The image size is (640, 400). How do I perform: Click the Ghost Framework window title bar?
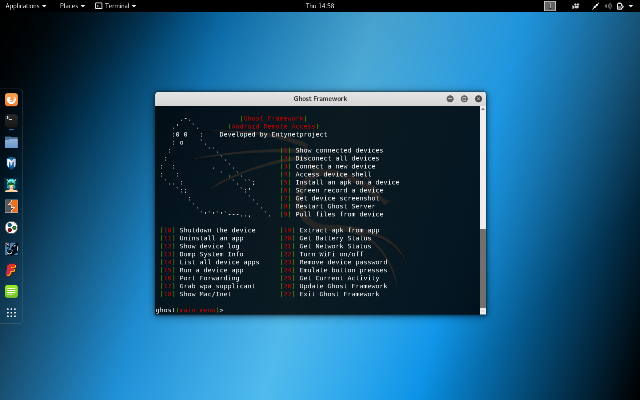point(320,99)
